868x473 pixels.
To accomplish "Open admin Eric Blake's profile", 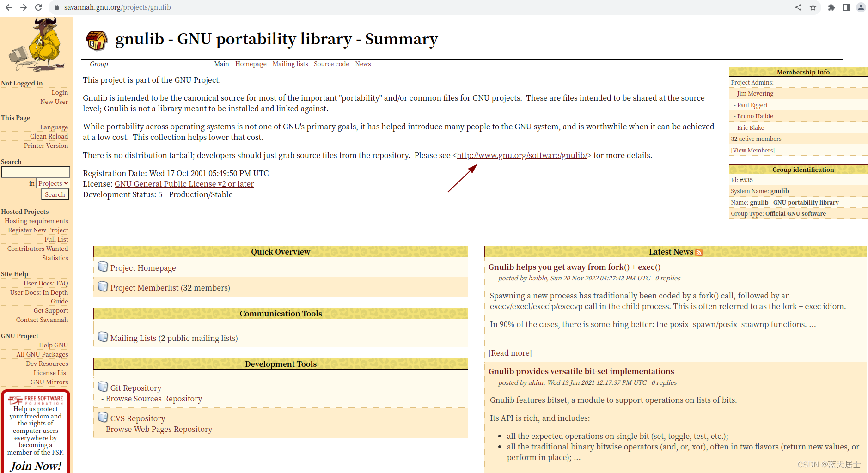I will click(751, 127).
